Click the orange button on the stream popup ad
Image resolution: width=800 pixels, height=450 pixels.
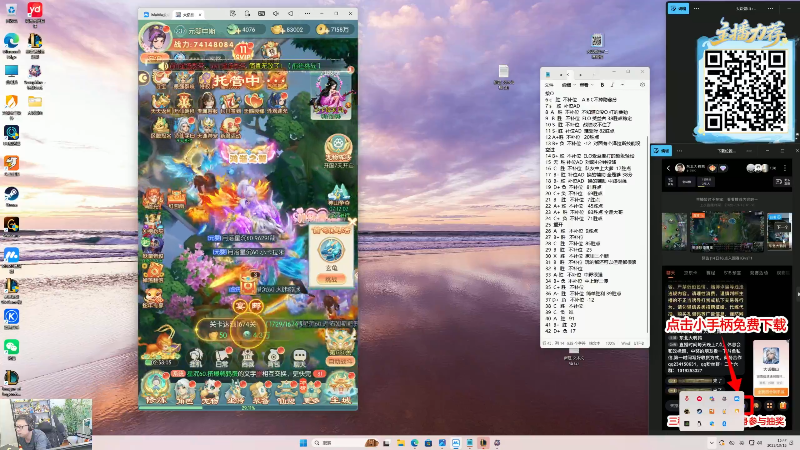click(770, 392)
